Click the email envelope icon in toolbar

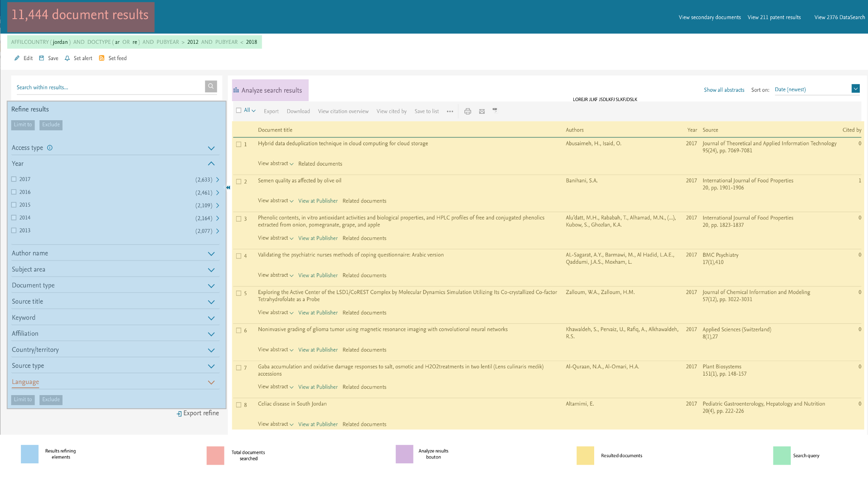pyautogui.click(x=482, y=111)
